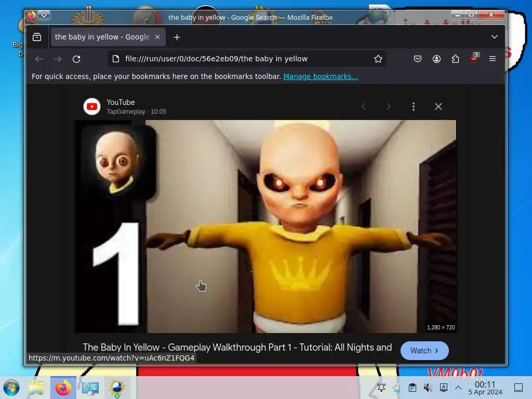Go forward one page in Firefox
Screen dimensions: 532x399
coord(58,59)
